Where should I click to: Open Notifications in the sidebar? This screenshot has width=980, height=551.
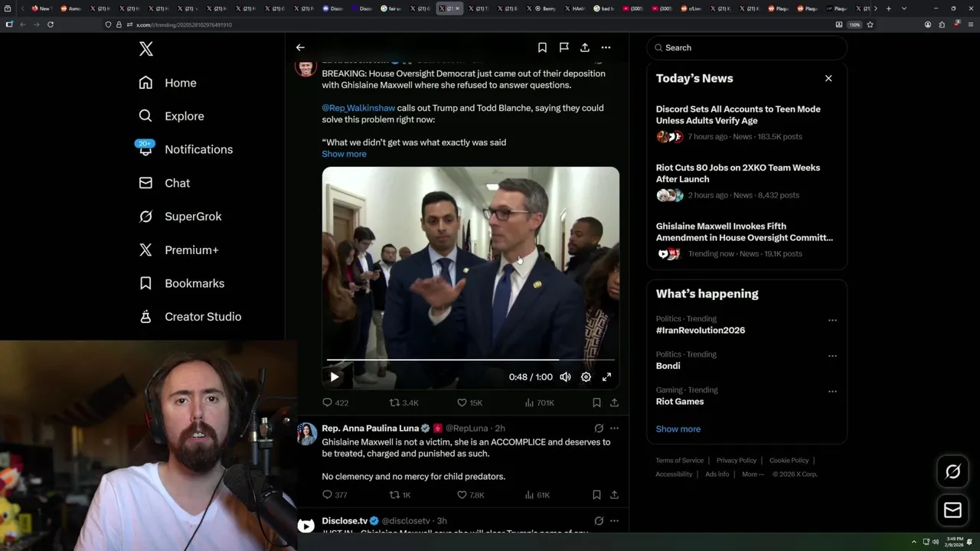coord(185,149)
